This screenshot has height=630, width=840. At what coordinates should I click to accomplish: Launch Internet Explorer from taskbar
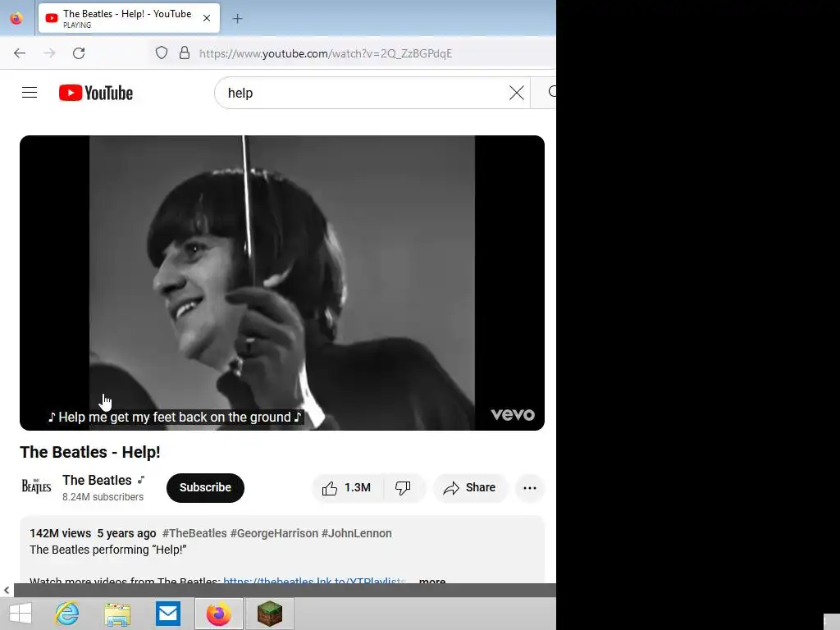click(67, 614)
